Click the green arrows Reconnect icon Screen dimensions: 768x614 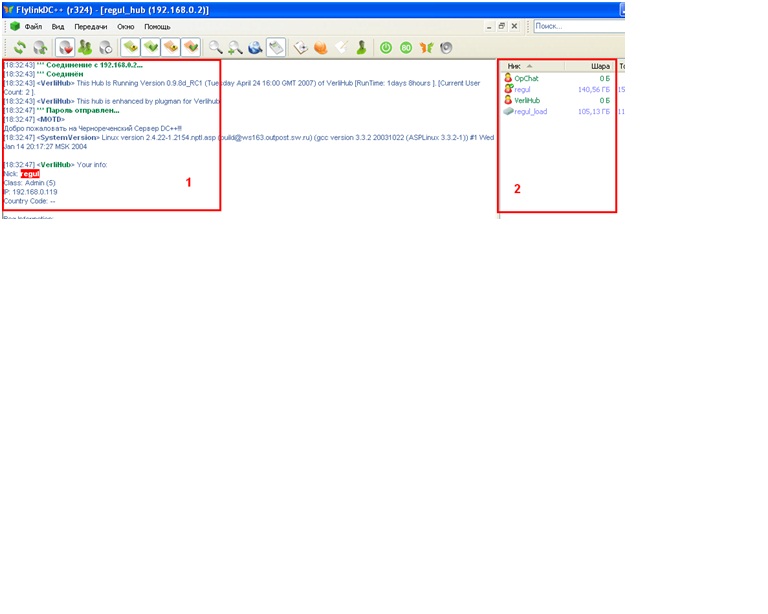(x=20, y=47)
